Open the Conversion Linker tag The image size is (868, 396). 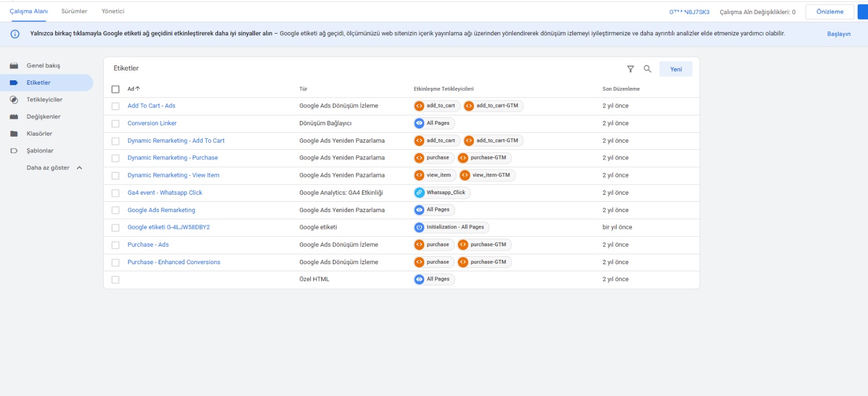[152, 123]
